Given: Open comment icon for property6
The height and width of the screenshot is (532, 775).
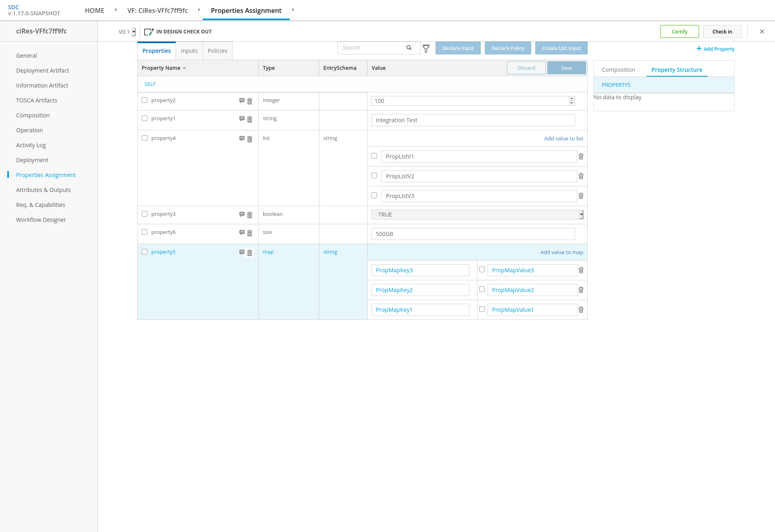Looking at the screenshot, I should [x=242, y=233].
